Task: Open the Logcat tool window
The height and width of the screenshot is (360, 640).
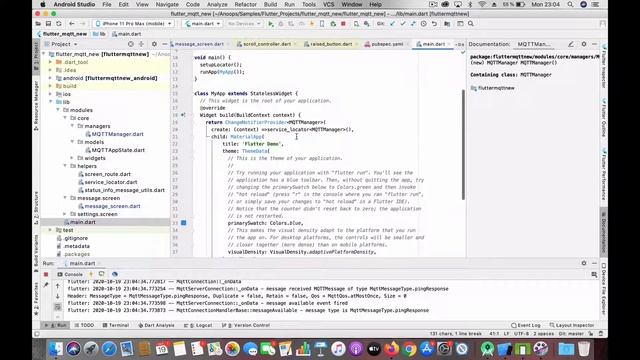Action: [198, 325]
